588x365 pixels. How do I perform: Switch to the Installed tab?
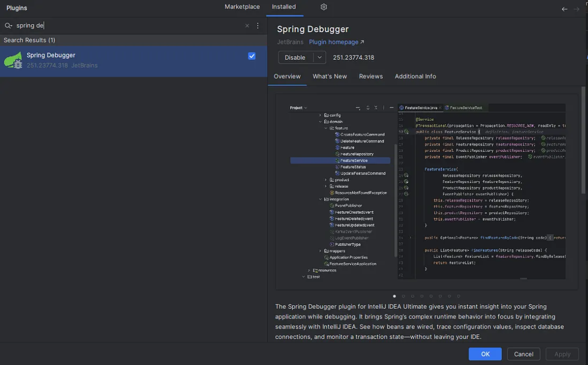(284, 7)
